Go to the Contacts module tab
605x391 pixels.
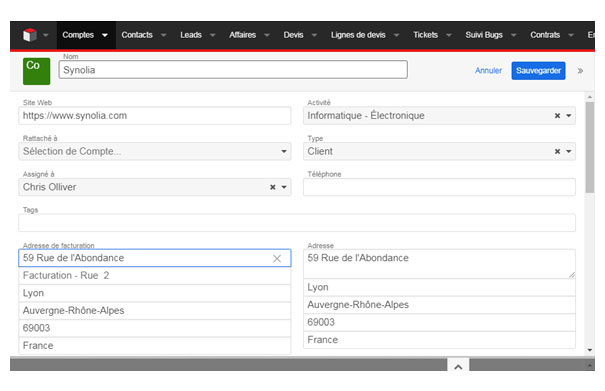click(x=137, y=35)
